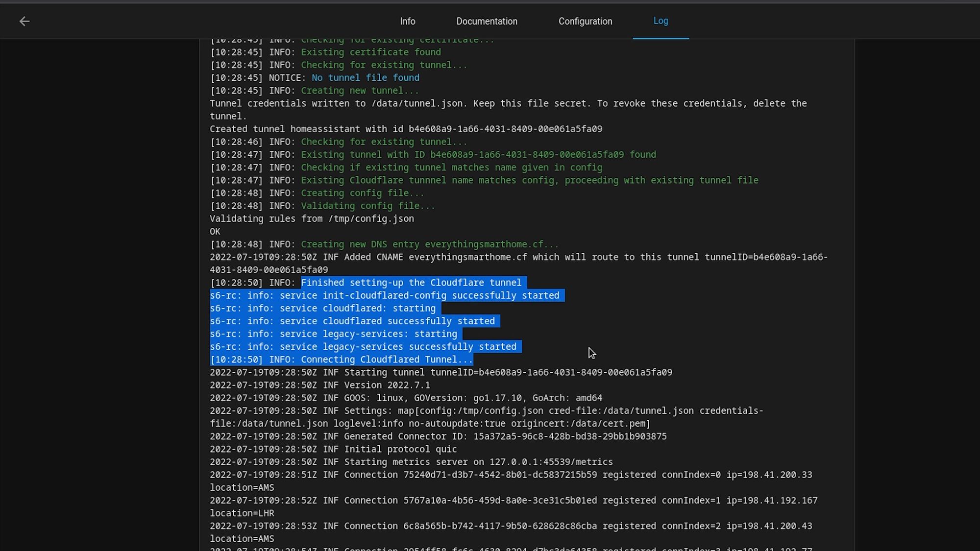The width and height of the screenshot is (980, 551).
Task: Open the Configuration tab
Action: click(585, 21)
